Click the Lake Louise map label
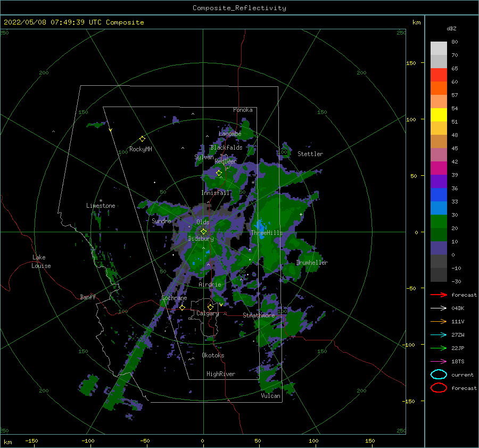 41,262
